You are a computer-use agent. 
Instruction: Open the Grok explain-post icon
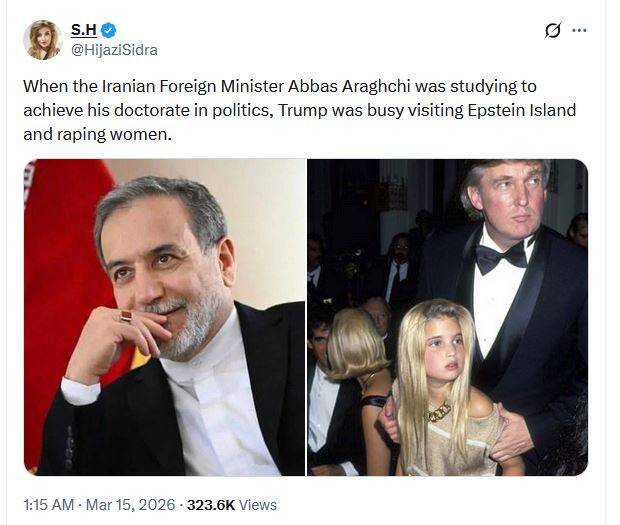pos(552,30)
